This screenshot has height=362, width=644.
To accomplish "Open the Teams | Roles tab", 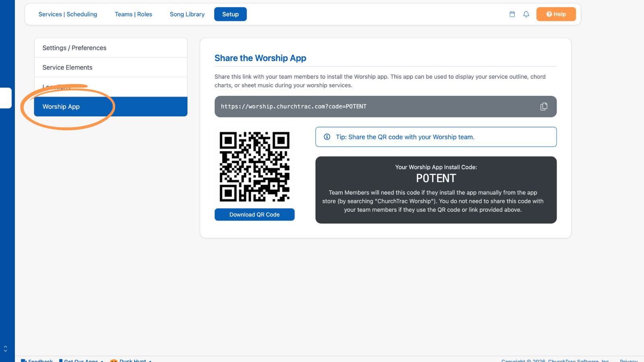I will (133, 14).
